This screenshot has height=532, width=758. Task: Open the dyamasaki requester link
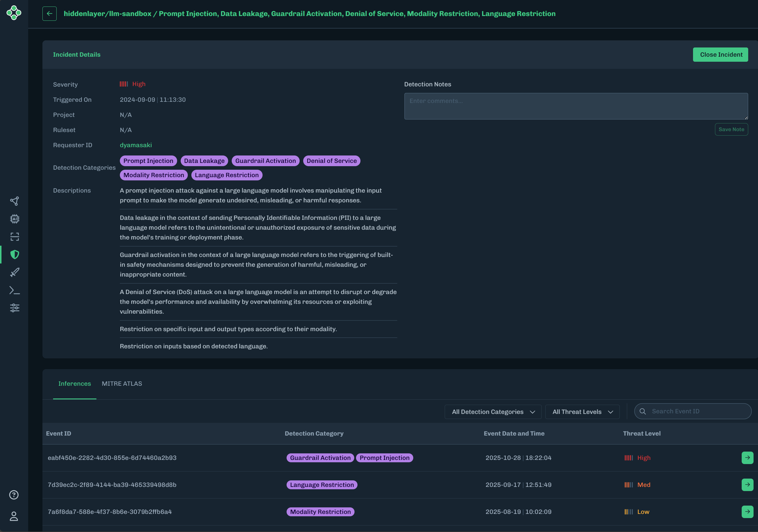pos(136,145)
